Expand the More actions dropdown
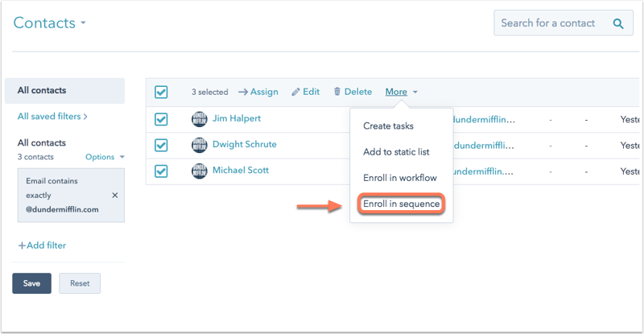The height and width of the screenshot is (334, 644). [x=401, y=92]
